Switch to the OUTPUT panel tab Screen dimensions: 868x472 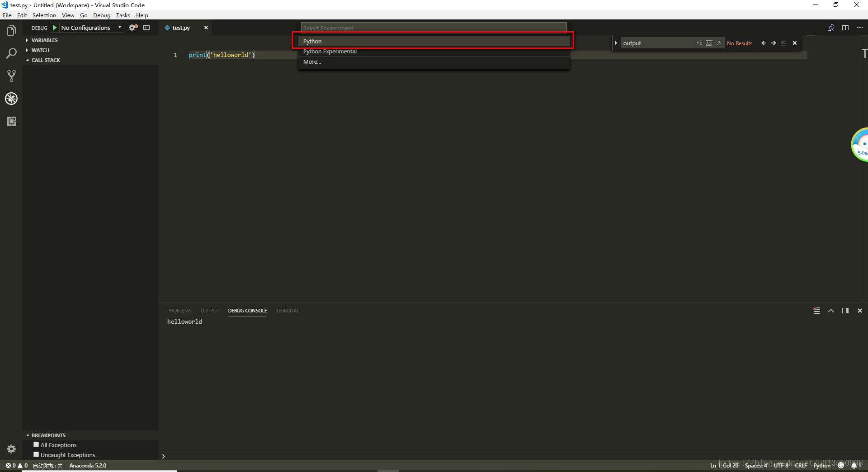pyautogui.click(x=210, y=311)
